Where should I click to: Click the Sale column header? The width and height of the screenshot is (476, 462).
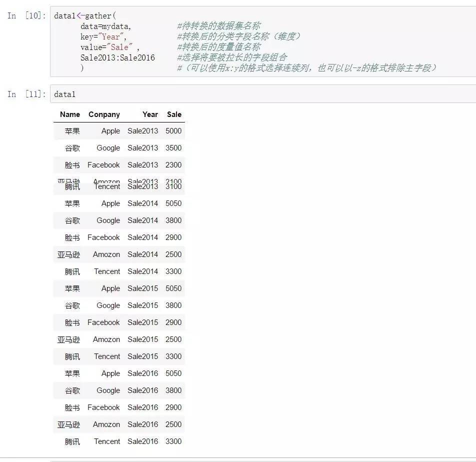(173, 114)
